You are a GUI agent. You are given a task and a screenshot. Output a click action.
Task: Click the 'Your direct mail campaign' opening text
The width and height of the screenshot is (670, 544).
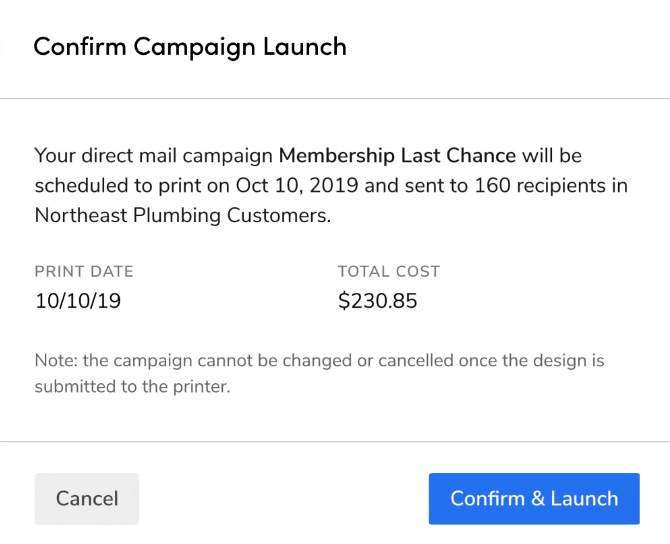153,156
